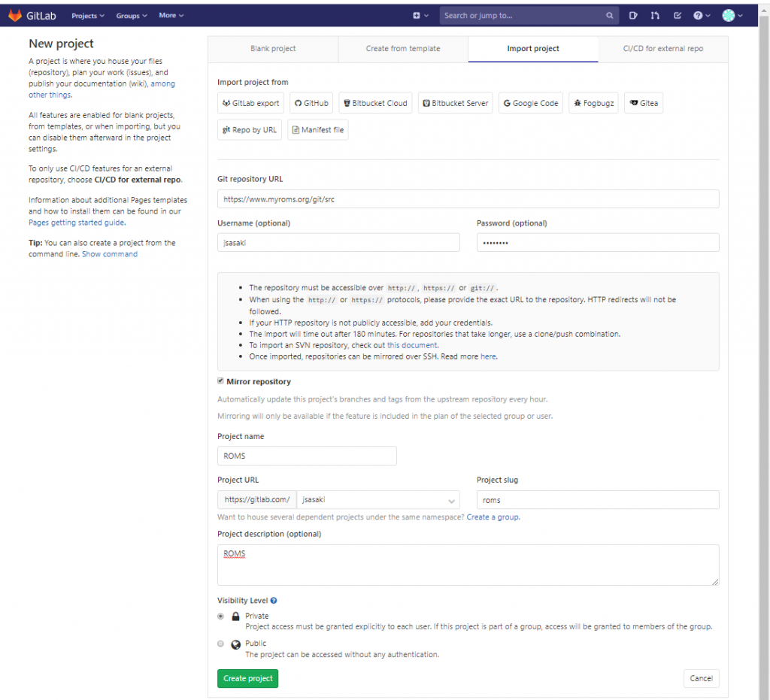
Task: Open the Projects menu in navbar
Action: (88, 16)
